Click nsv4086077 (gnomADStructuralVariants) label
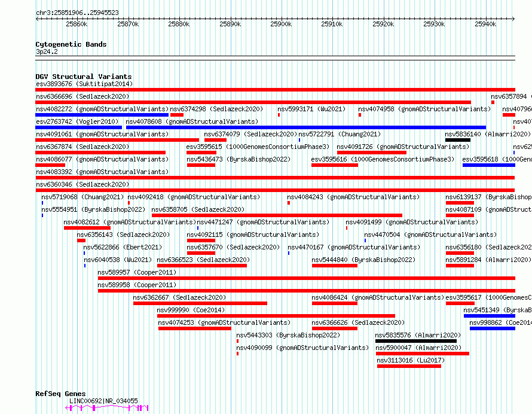Screen dimensions: 532x414 point(102,159)
